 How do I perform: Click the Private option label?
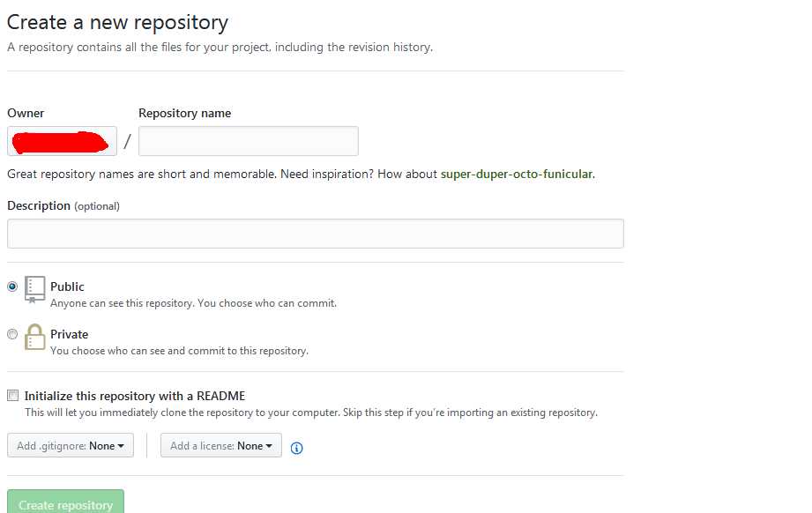point(70,334)
